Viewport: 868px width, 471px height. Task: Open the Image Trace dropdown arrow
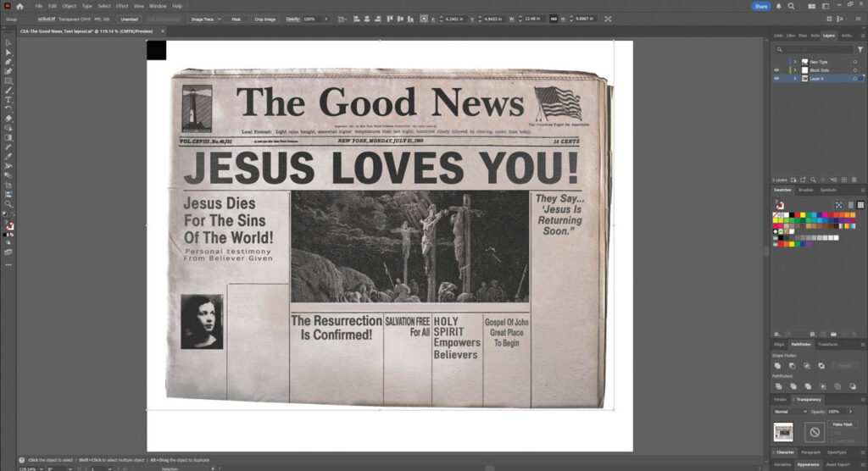pyautogui.click(x=220, y=19)
